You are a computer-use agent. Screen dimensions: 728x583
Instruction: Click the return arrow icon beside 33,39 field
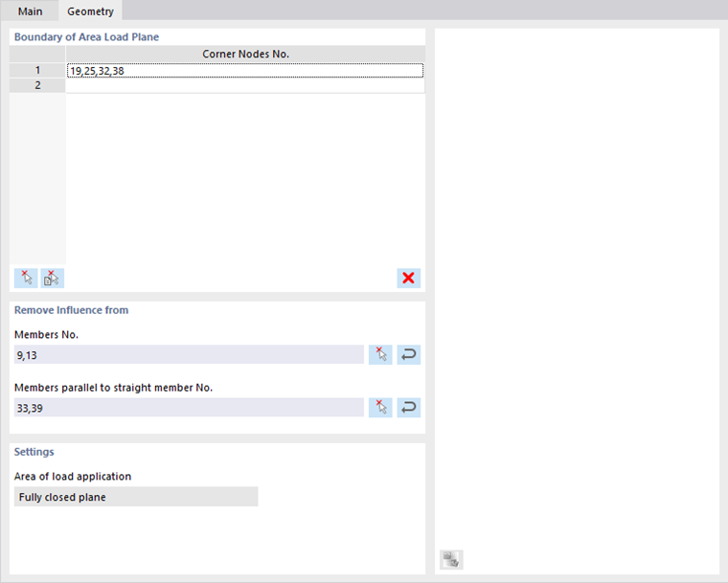coord(409,408)
